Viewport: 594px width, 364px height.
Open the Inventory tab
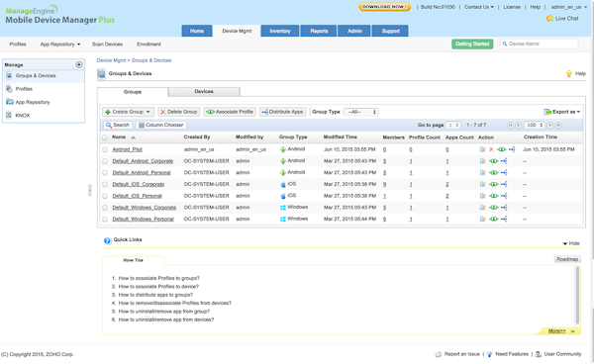coord(280,31)
